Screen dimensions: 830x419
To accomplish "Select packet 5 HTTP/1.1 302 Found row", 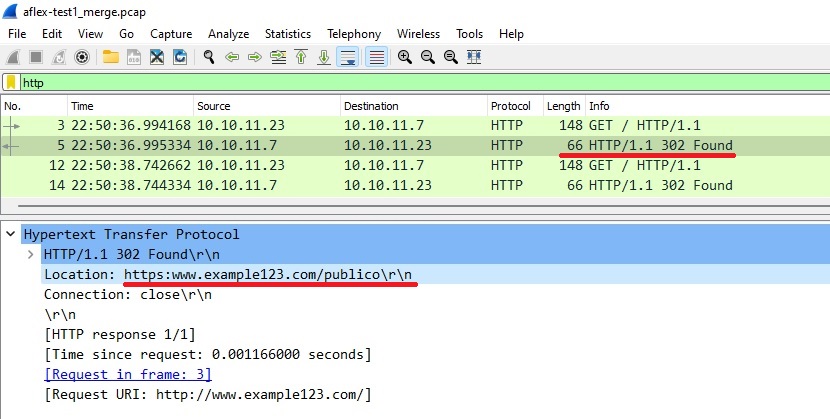I will pos(415,145).
